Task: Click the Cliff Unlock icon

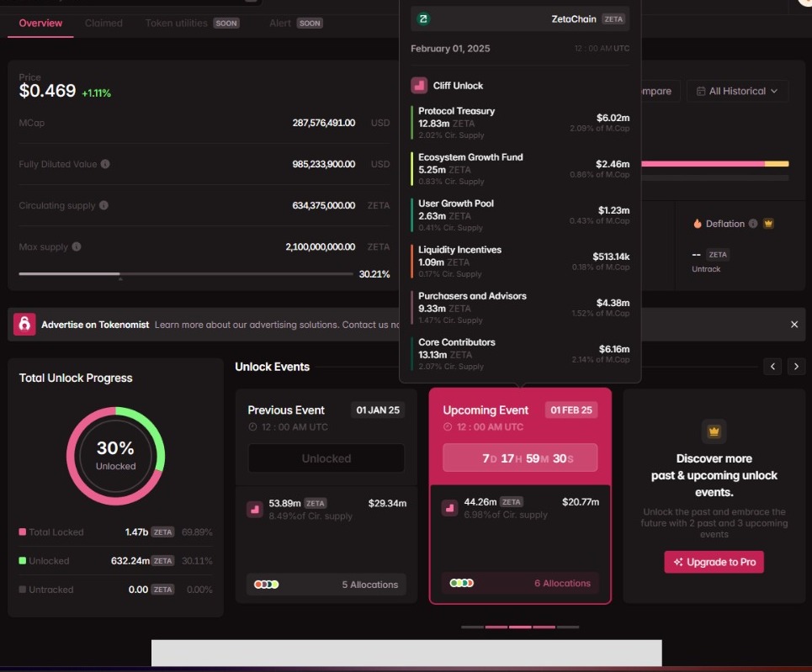Action: [419, 86]
